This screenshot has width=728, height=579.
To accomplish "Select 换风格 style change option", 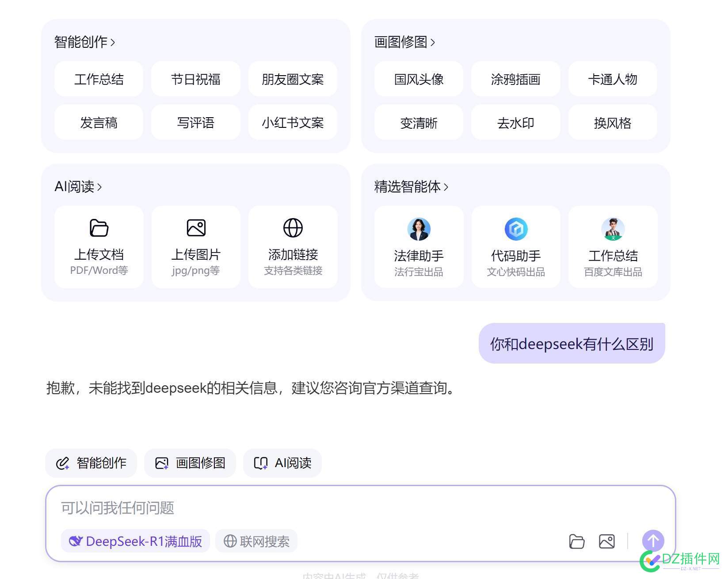I will coord(613,123).
